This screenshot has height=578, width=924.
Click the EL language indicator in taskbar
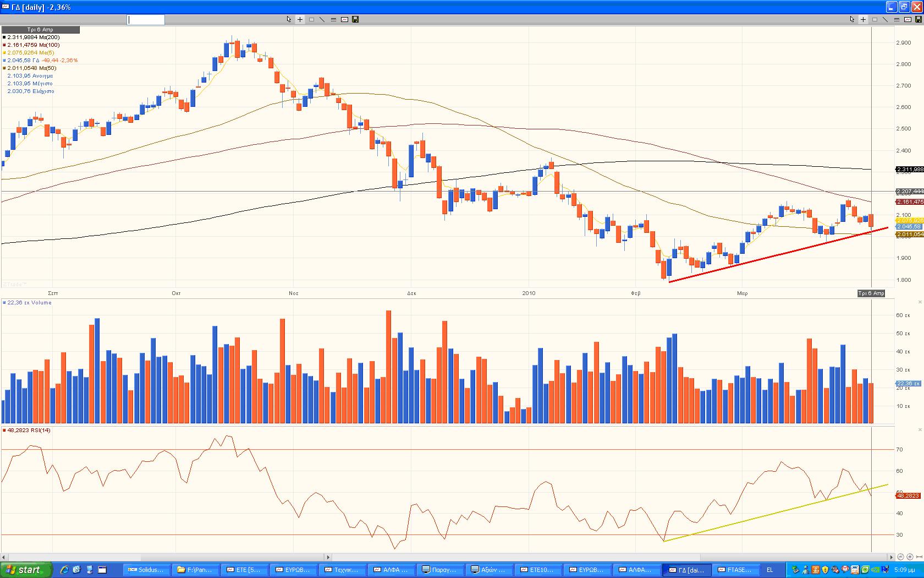pos(770,570)
